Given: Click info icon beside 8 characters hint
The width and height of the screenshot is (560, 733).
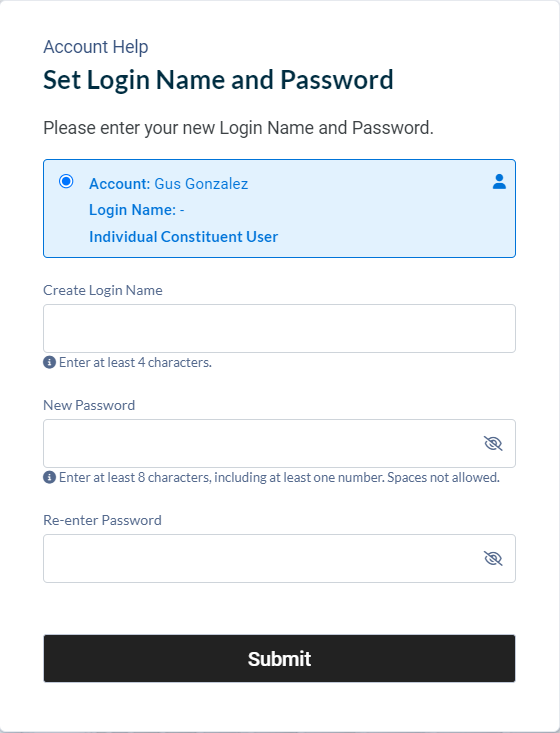Looking at the screenshot, I should coord(49,477).
